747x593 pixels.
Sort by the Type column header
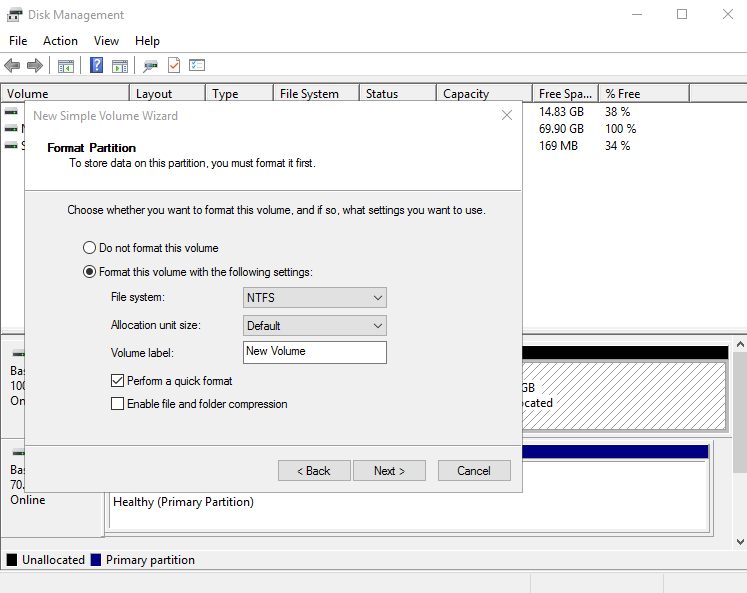click(240, 93)
